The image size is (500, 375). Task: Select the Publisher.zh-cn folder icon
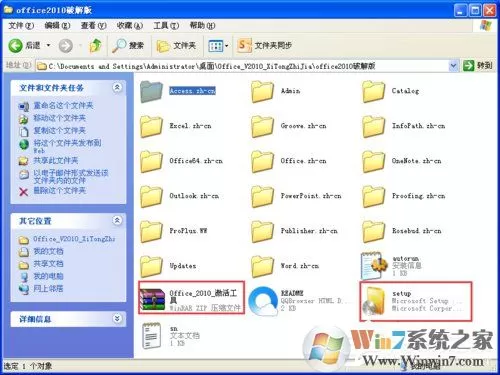point(262,231)
